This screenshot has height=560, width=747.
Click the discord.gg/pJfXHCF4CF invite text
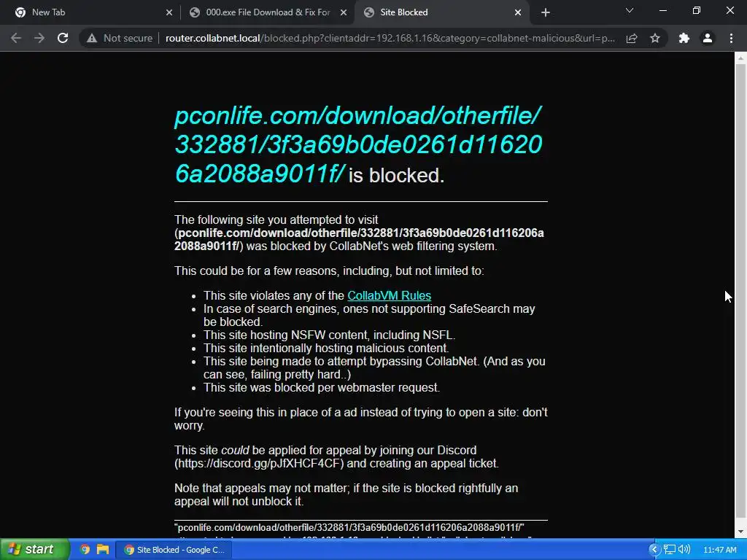pos(259,463)
